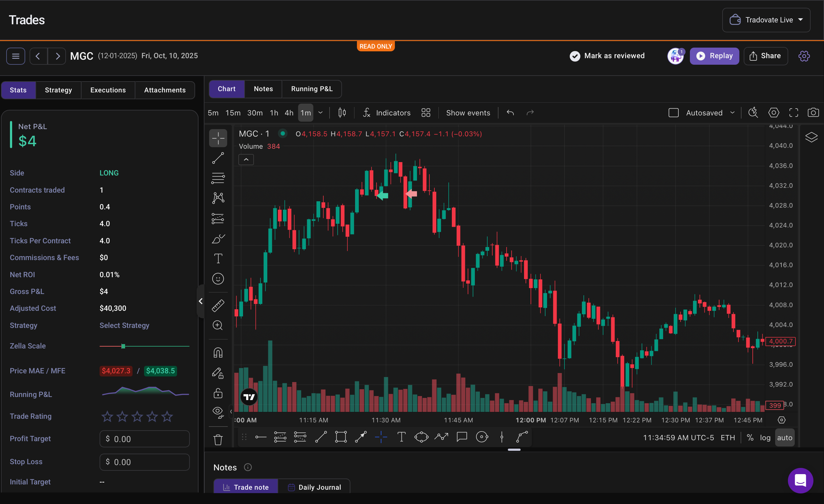Click the Replay button
This screenshot has height=504, width=824.
tap(714, 56)
